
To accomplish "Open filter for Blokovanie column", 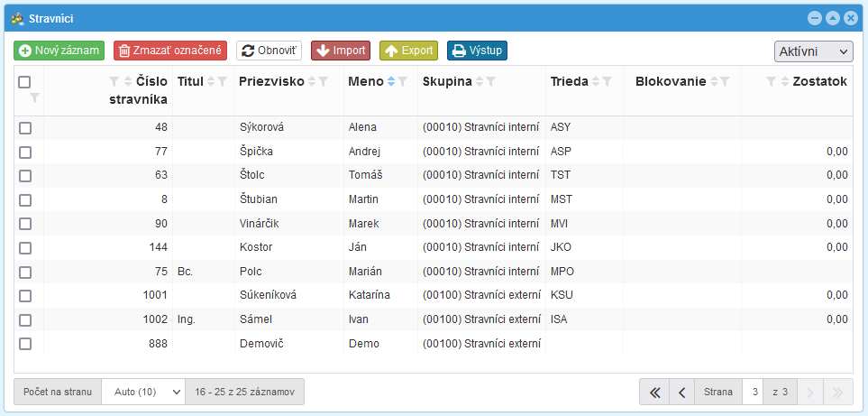I will pos(726,81).
